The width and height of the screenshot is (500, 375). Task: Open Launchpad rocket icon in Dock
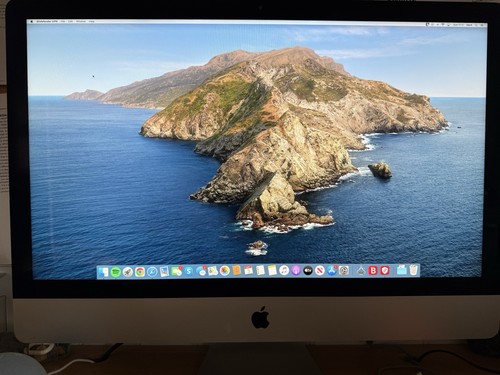[128, 272]
